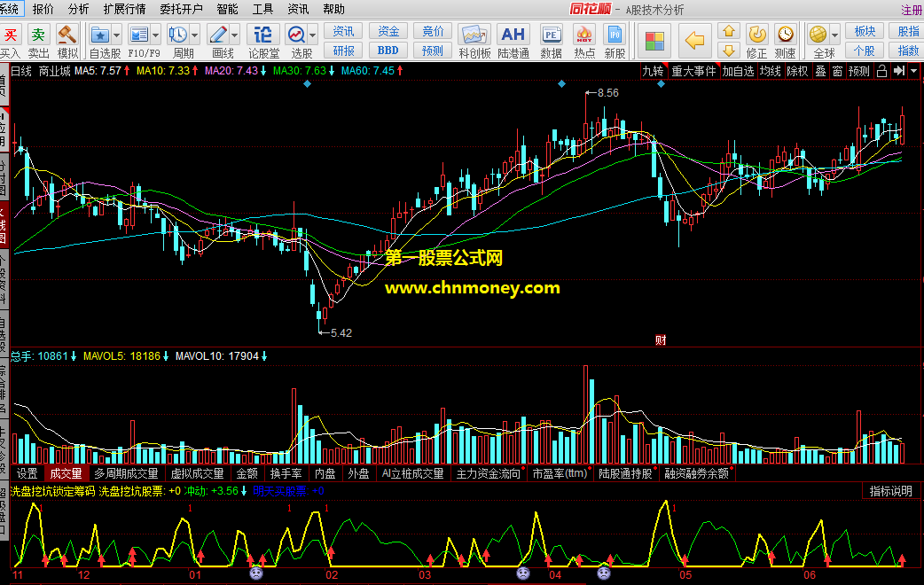Click the blue diamond marker above 8.56 high

coord(561,84)
